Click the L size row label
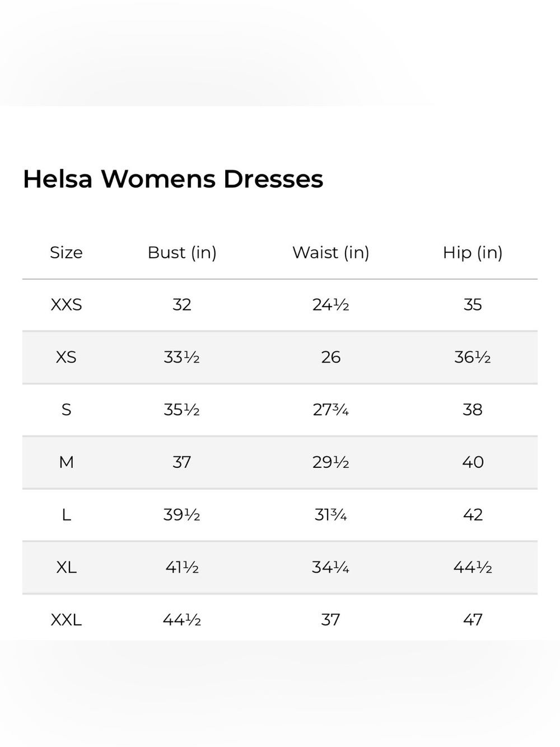Viewport: 560px width, 747px height. click(x=66, y=515)
